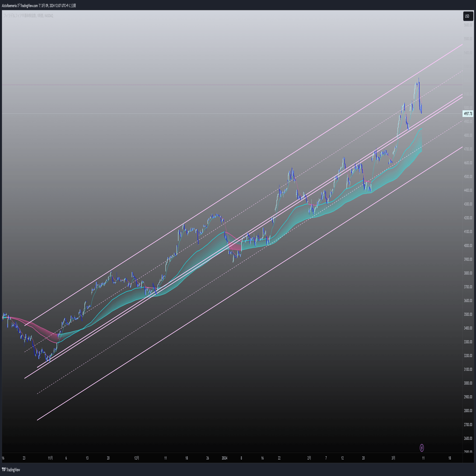Click the 4957.78 current price label
The width and height of the screenshot is (476, 476).
click(x=468, y=113)
